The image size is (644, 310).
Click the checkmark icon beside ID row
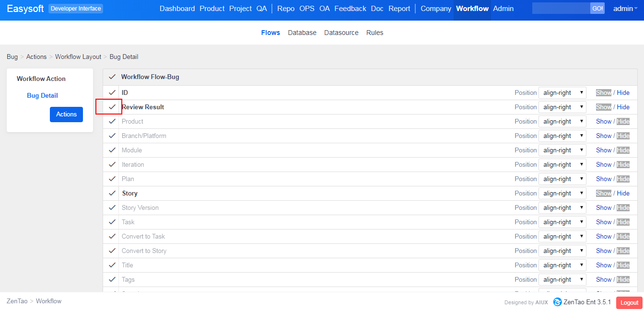(112, 92)
